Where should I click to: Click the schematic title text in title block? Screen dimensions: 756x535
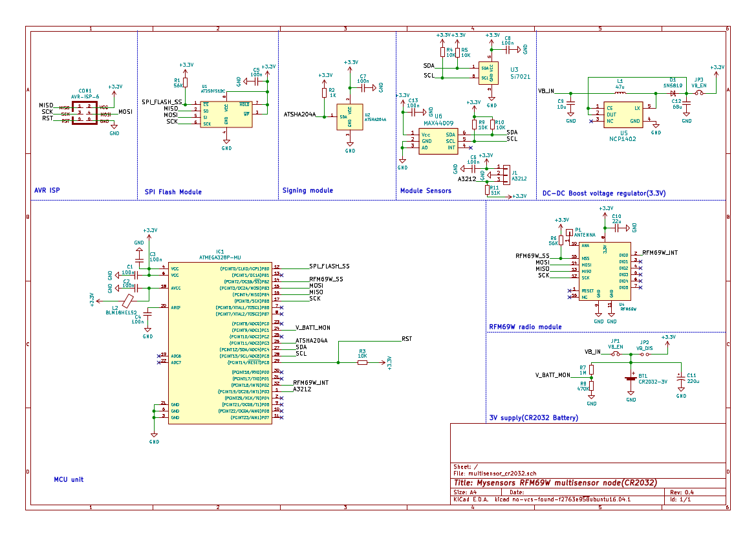[556, 483]
